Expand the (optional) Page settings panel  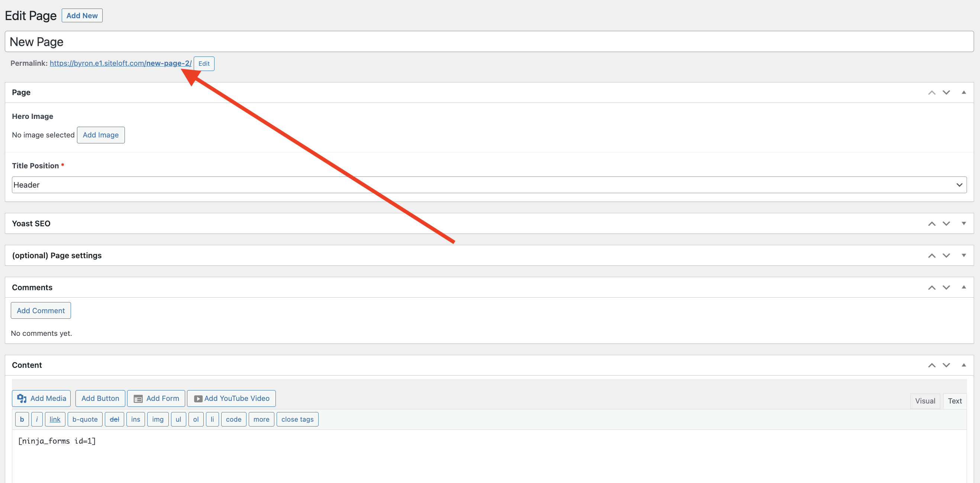tap(964, 256)
